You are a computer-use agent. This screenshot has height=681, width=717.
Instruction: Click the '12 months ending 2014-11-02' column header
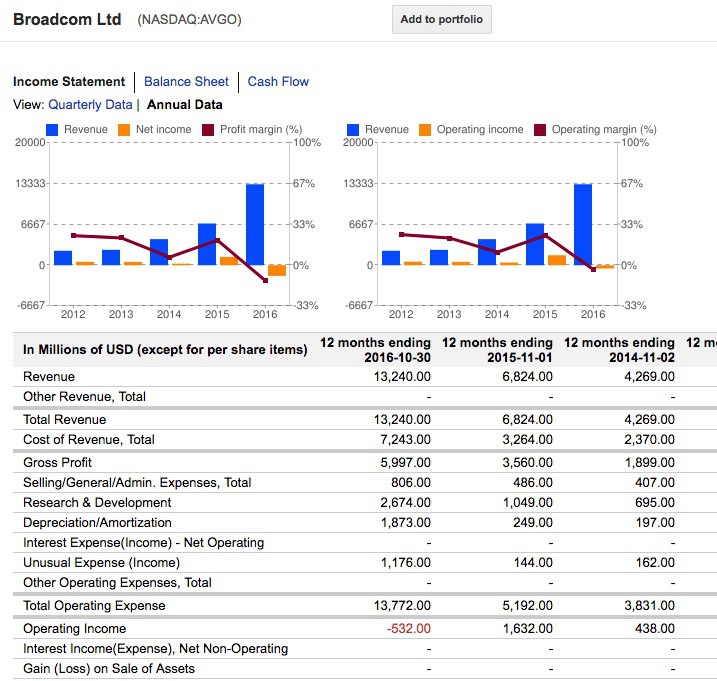click(619, 350)
